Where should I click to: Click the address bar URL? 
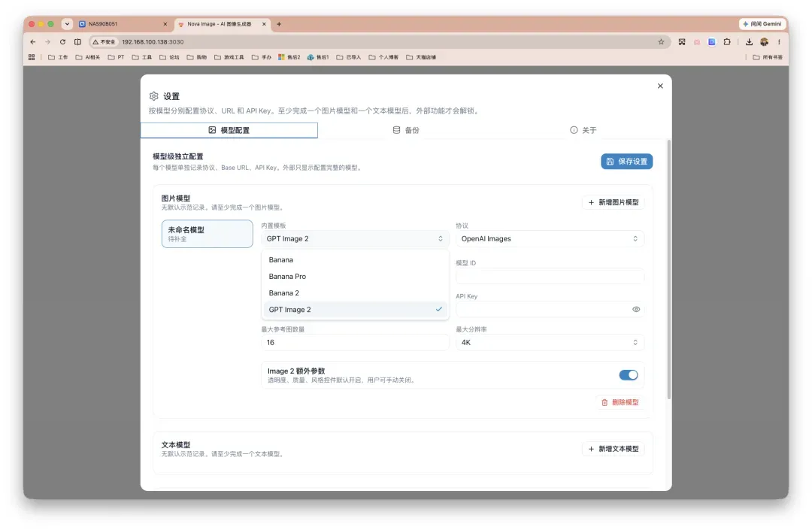[153, 42]
